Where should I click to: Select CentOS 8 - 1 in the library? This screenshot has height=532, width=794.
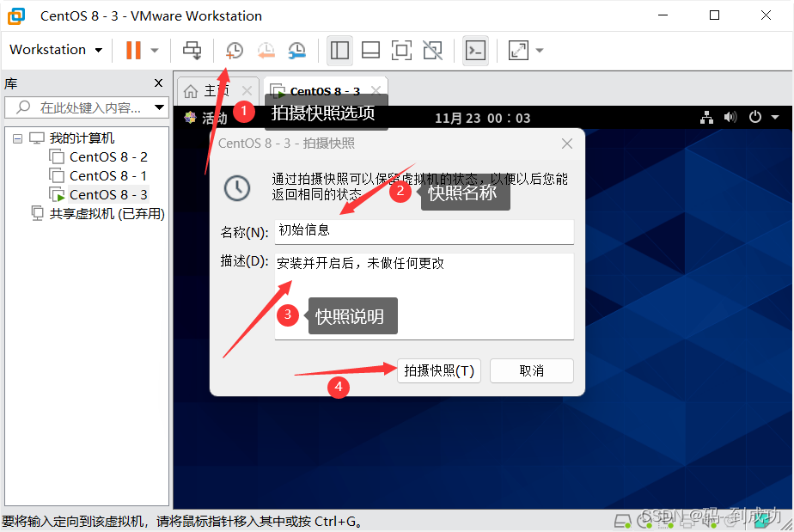tap(108, 176)
